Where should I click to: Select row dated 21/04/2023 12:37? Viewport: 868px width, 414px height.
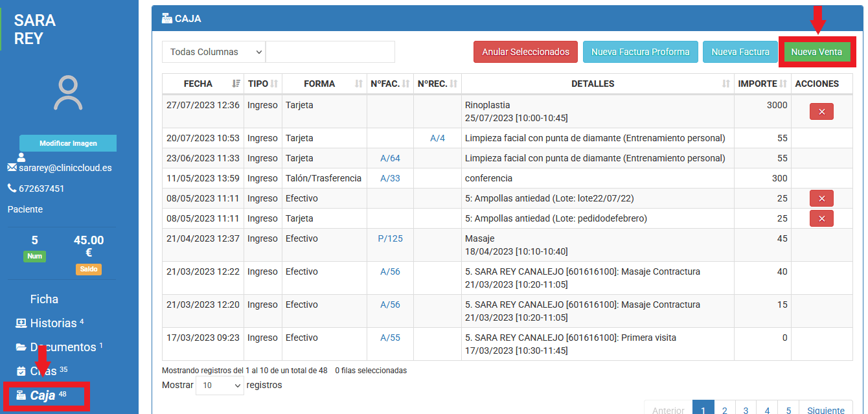pyautogui.click(x=507, y=245)
